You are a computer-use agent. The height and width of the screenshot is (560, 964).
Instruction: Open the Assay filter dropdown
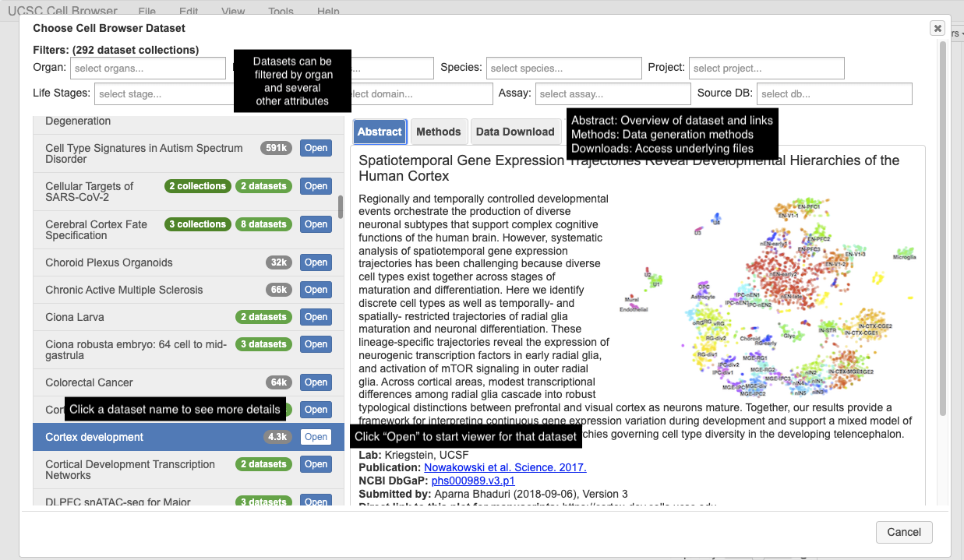coord(613,94)
